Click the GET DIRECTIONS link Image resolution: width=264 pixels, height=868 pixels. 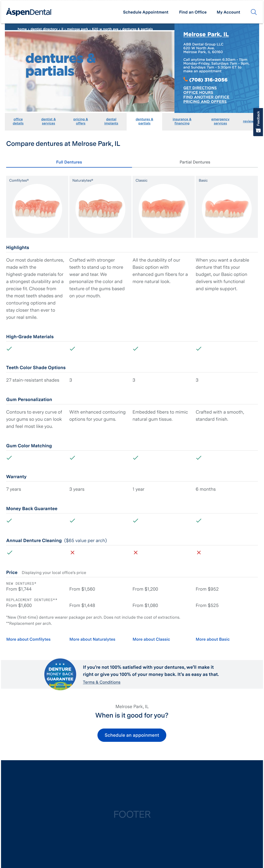[x=200, y=88]
